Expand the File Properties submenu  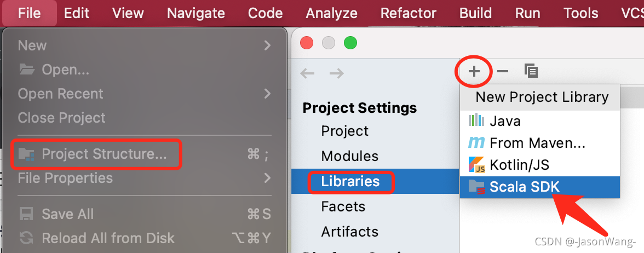(143, 179)
